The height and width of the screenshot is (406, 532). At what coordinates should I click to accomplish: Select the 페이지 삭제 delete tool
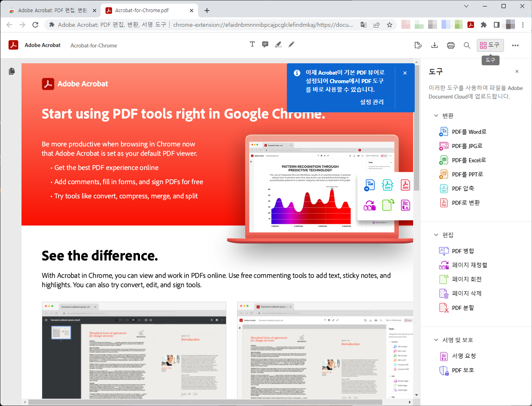(461, 294)
